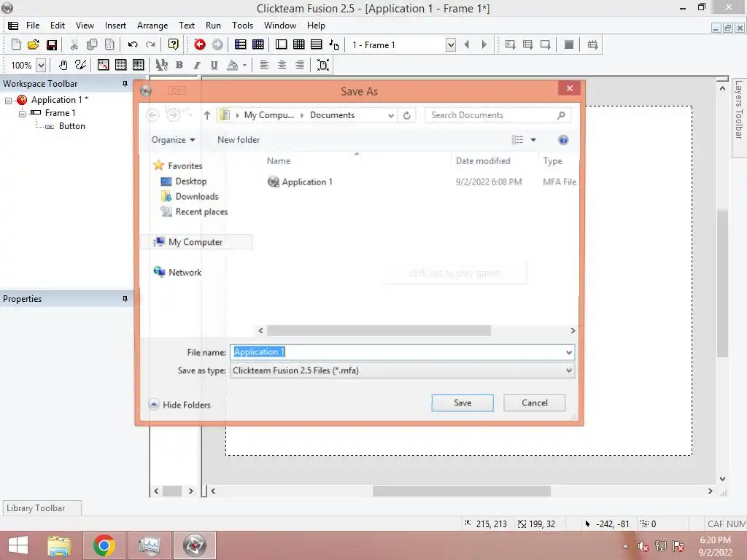Expand the Organize menu
The height and width of the screenshot is (560, 747).
(x=174, y=140)
